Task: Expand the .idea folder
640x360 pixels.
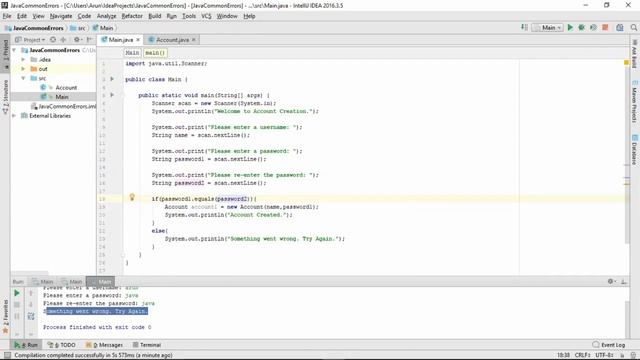Action: pyautogui.click(x=23, y=59)
